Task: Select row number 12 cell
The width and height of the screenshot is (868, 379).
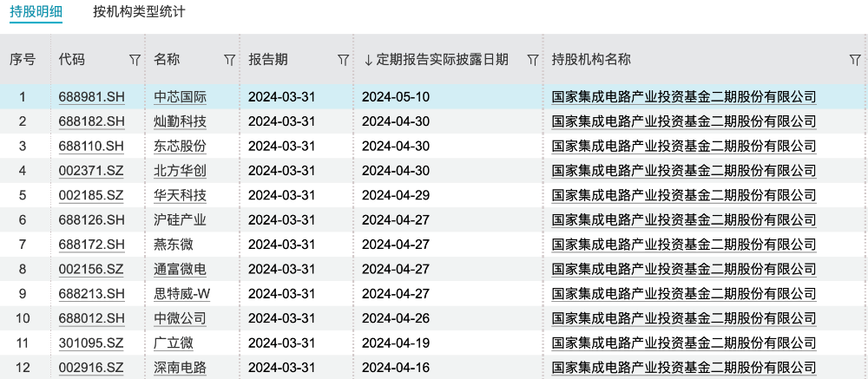Action: (23, 368)
